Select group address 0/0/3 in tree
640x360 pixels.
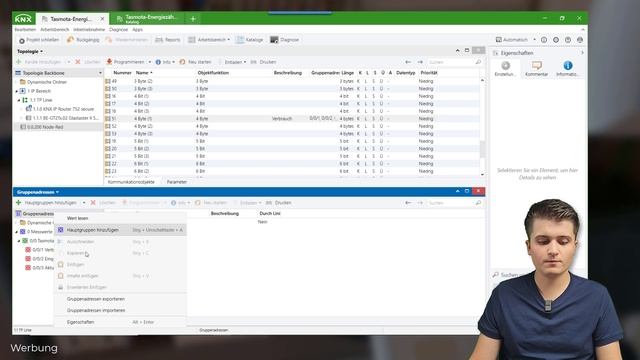[x=39, y=268]
